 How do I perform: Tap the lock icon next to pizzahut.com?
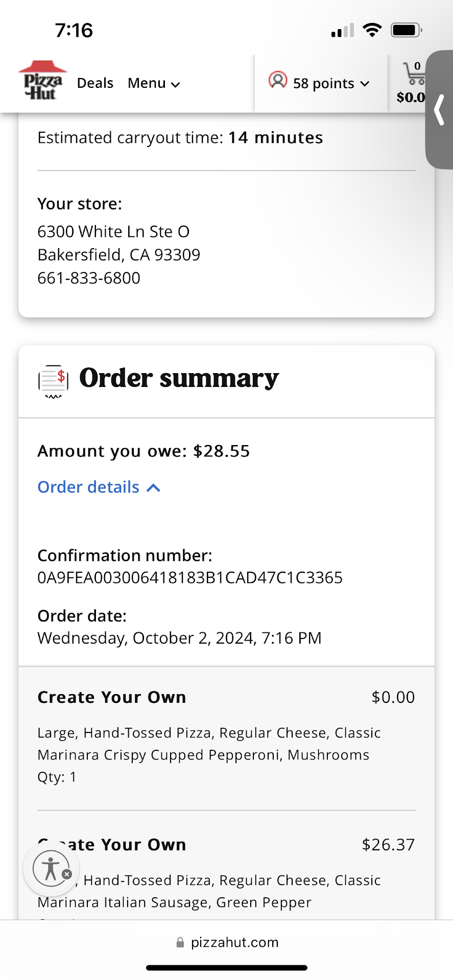(x=180, y=943)
